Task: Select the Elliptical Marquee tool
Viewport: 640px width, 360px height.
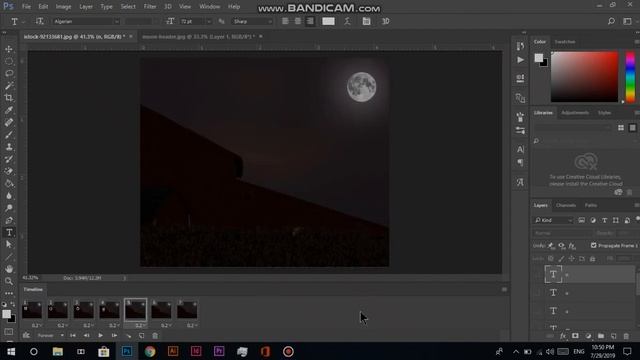Action: click(9, 61)
